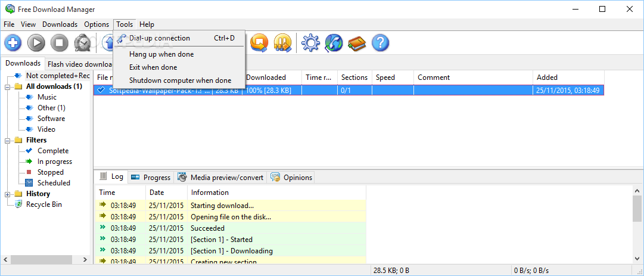
Task: Sort by the Speed column header
Action: pyautogui.click(x=393, y=77)
